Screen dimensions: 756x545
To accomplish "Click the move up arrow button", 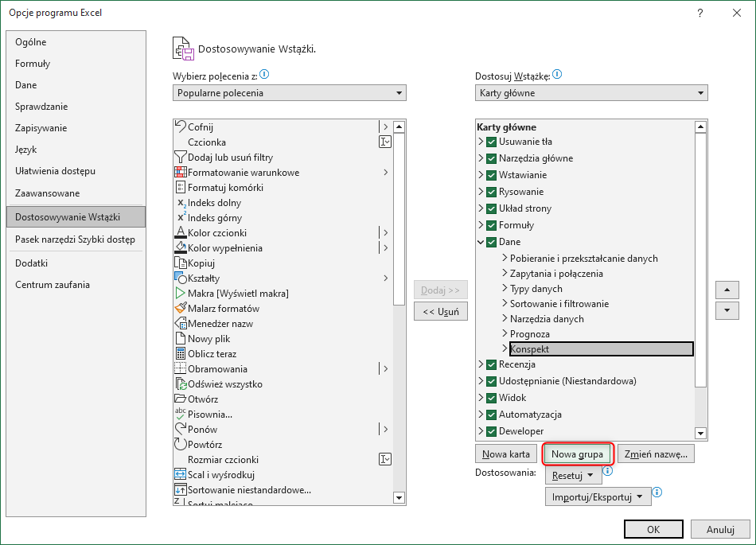I will (x=727, y=290).
